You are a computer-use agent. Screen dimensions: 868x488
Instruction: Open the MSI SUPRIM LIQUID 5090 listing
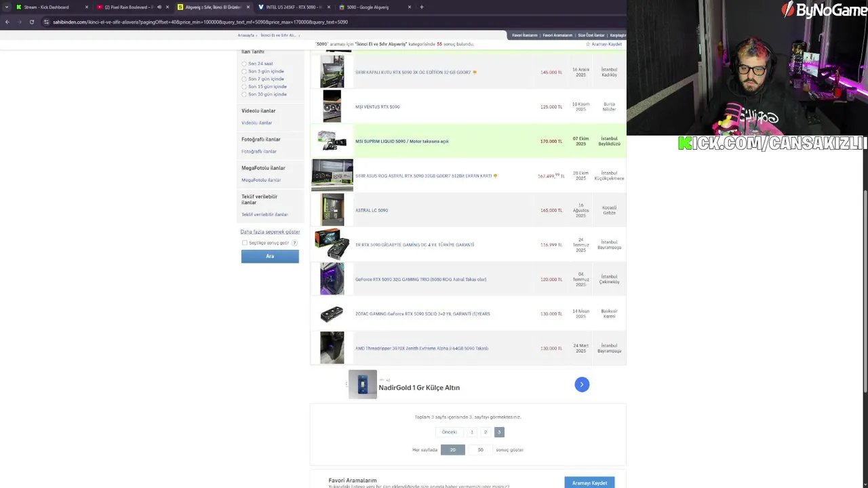[x=401, y=142]
